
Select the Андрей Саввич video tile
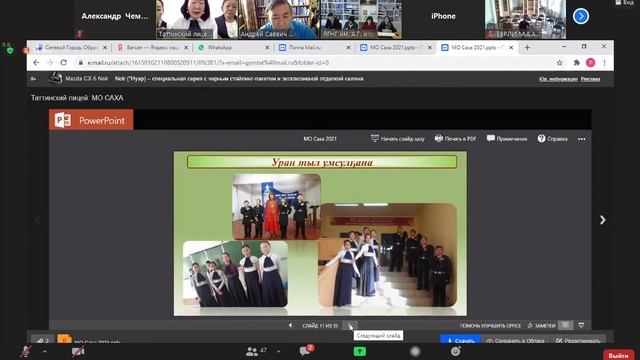coord(279,19)
